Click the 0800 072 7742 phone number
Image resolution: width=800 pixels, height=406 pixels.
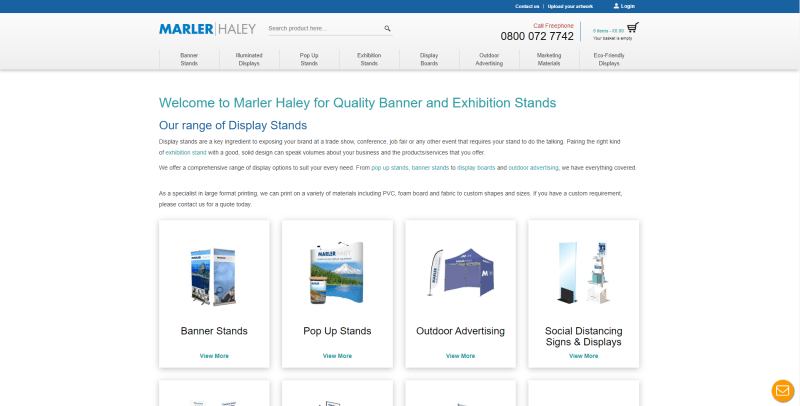click(537, 36)
